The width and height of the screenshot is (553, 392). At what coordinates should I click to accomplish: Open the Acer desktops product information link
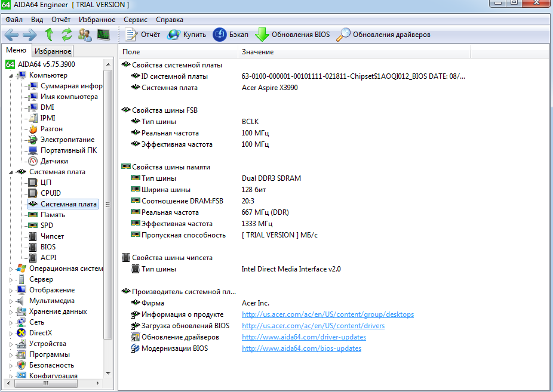coord(328,314)
